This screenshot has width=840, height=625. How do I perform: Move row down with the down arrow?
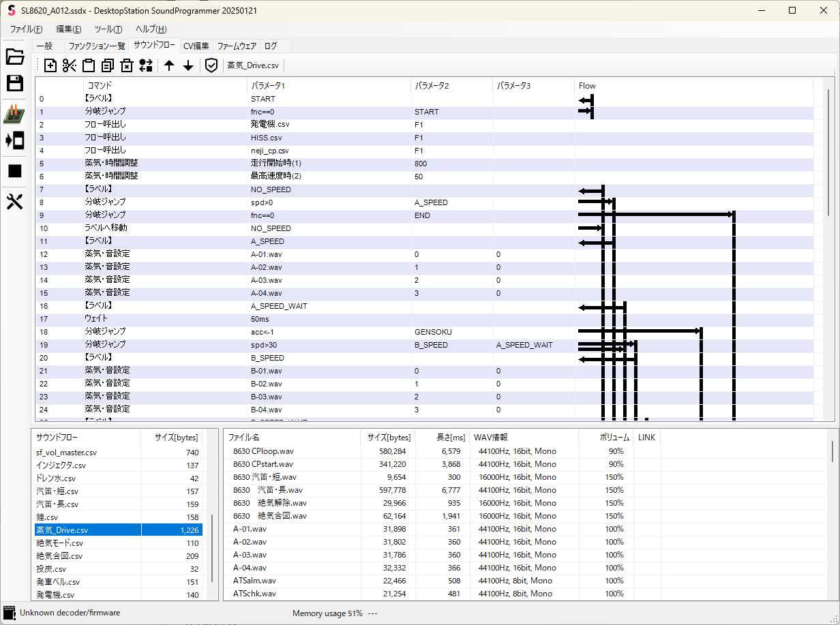[x=188, y=65]
